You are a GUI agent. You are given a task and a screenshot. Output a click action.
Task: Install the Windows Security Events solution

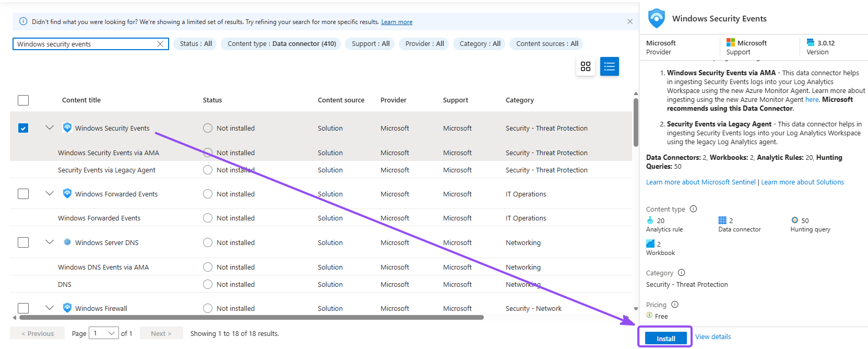(665, 339)
